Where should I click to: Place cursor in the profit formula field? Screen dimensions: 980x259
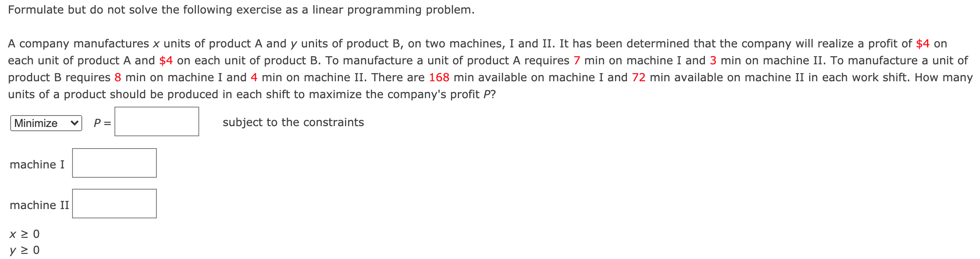pyautogui.click(x=157, y=121)
